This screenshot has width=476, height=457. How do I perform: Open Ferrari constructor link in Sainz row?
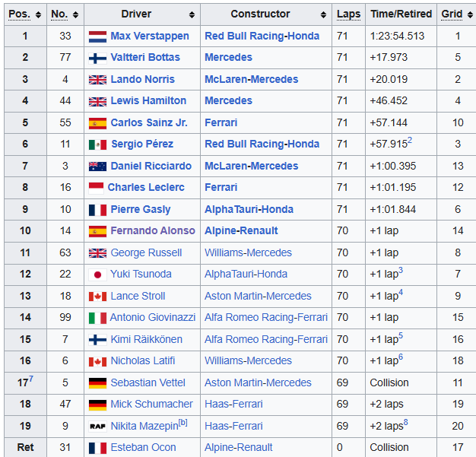pyautogui.click(x=221, y=122)
